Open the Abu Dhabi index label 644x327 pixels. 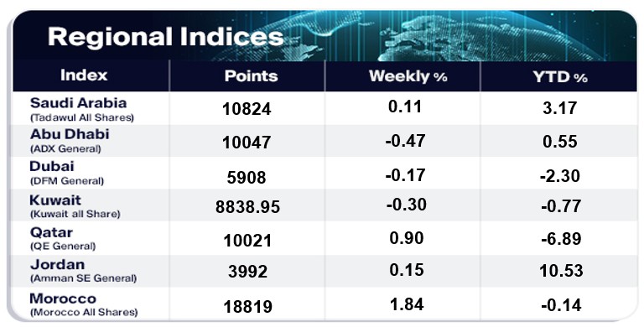(x=70, y=141)
